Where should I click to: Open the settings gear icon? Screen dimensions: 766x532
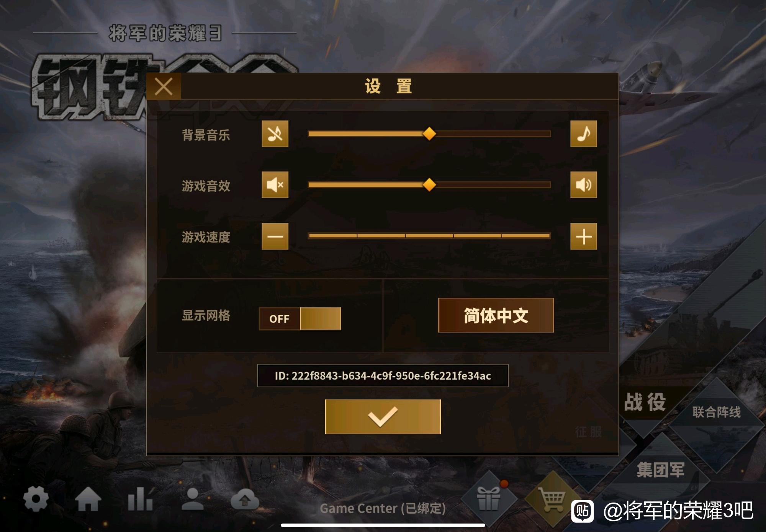(36, 499)
